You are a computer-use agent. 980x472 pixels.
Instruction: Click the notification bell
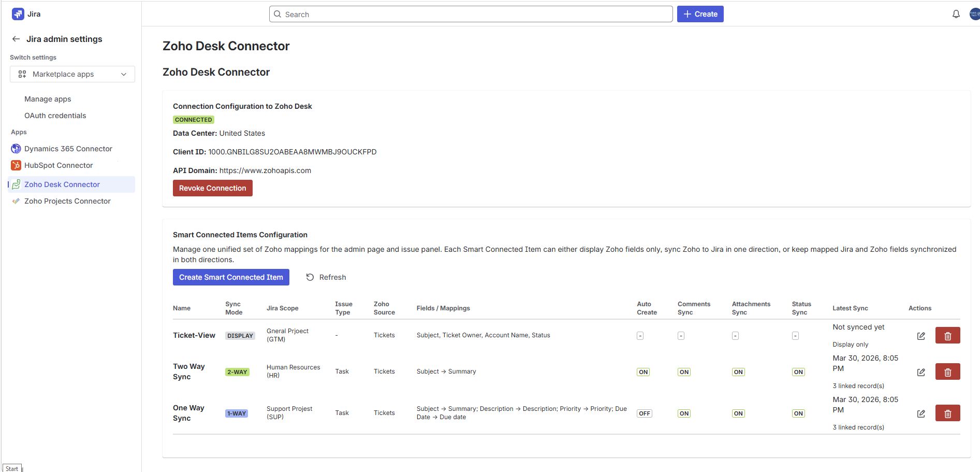[956, 14]
